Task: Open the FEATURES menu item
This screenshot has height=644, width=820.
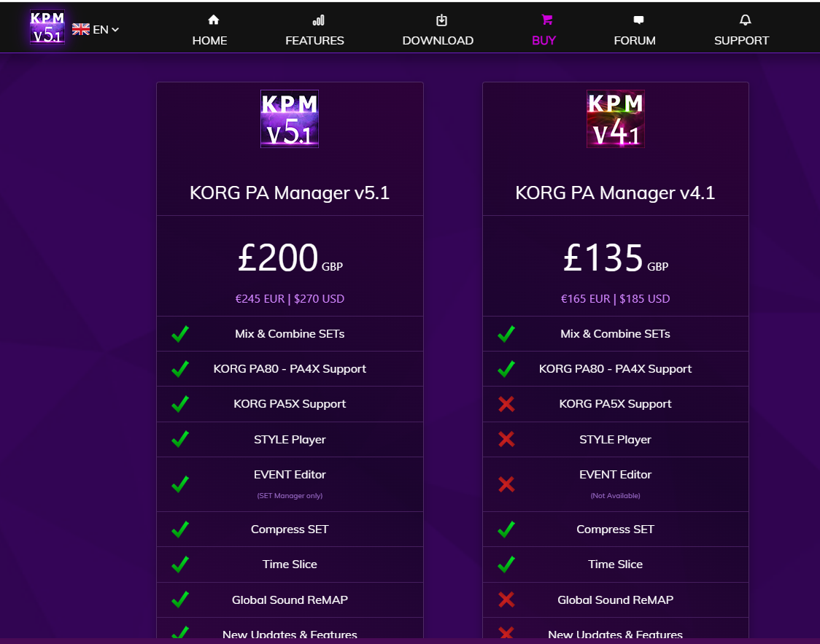Action: click(x=315, y=40)
